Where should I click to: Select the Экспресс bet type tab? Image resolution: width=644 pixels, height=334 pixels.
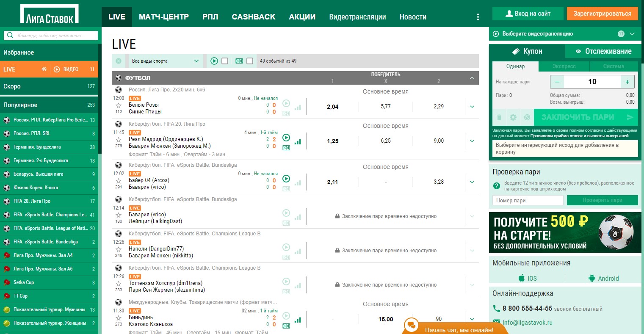564,66
